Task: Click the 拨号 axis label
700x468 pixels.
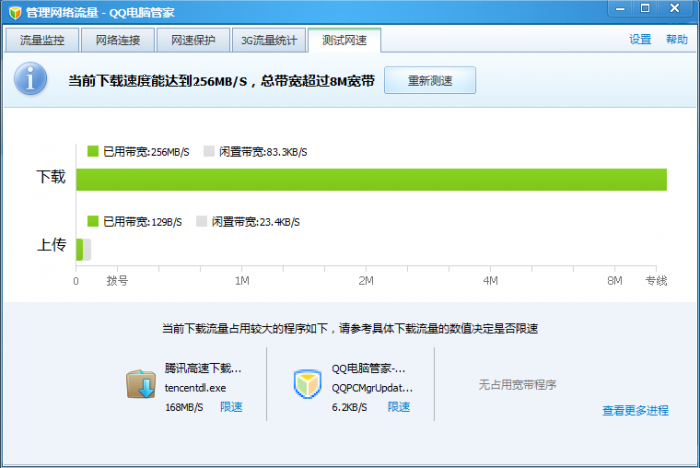Action: pyautogui.click(x=117, y=281)
